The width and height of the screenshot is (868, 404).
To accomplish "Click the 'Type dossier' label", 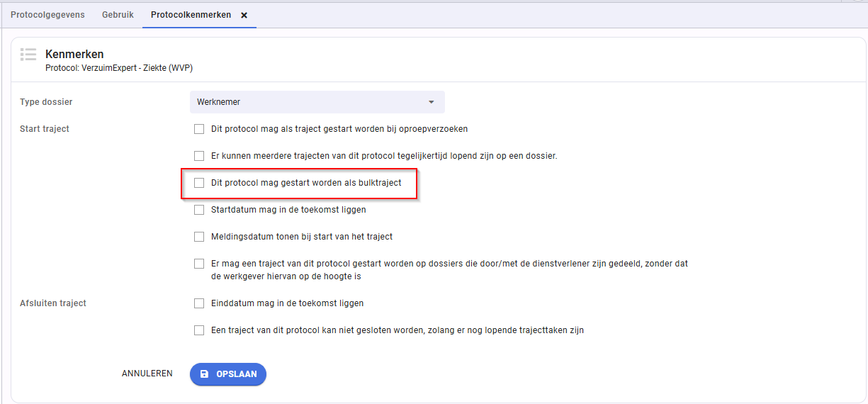I will (x=46, y=102).
